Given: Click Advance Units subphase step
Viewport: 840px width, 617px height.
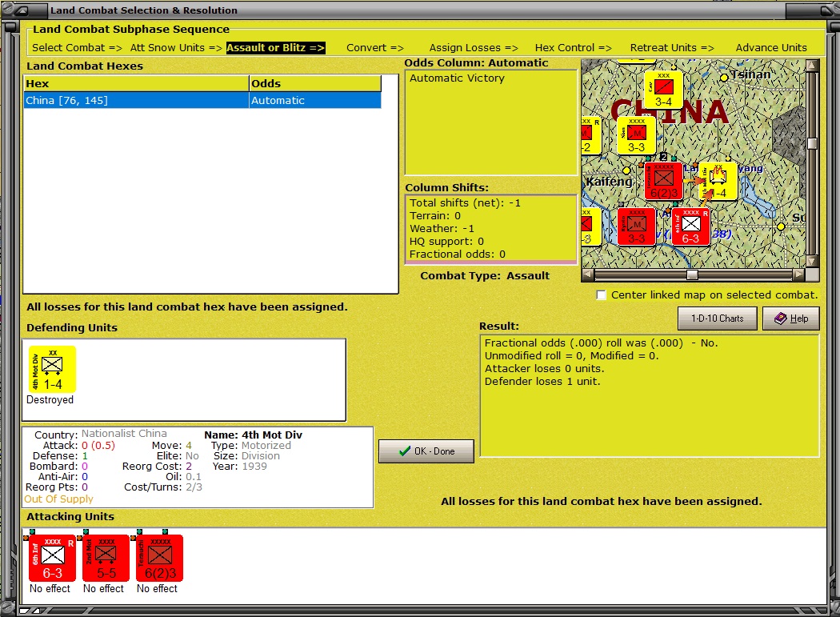Looking at the screenshot, I should (x=771, y=48).
